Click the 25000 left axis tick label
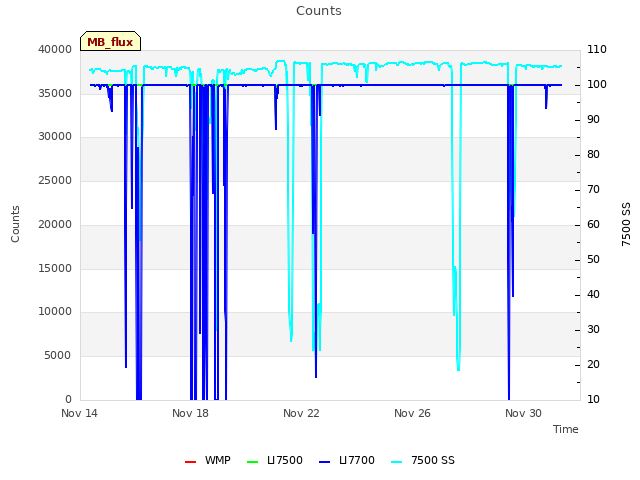The image size is (640, 480). [x=55, y=180]
